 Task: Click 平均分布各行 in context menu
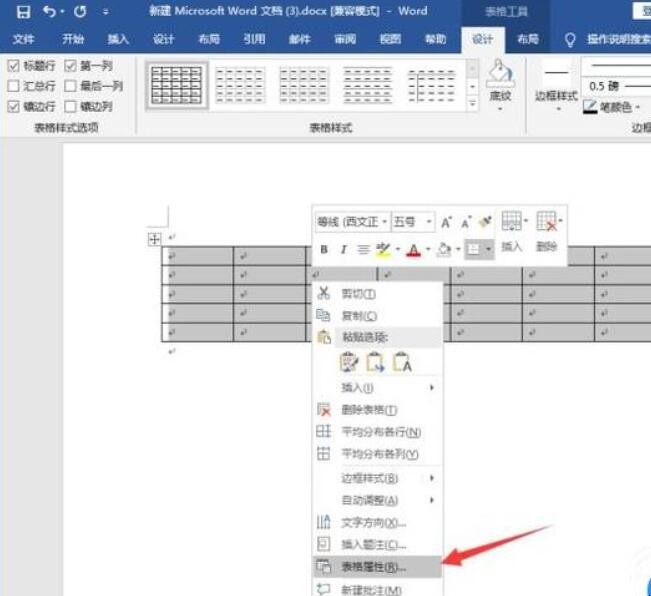pyautogui.click(x=380, y=432)
